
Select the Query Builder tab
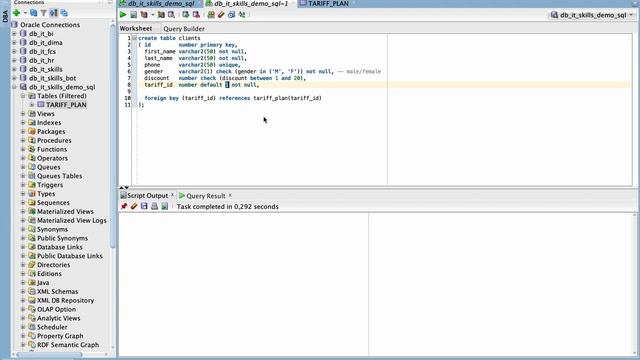(x=184, y=29)
